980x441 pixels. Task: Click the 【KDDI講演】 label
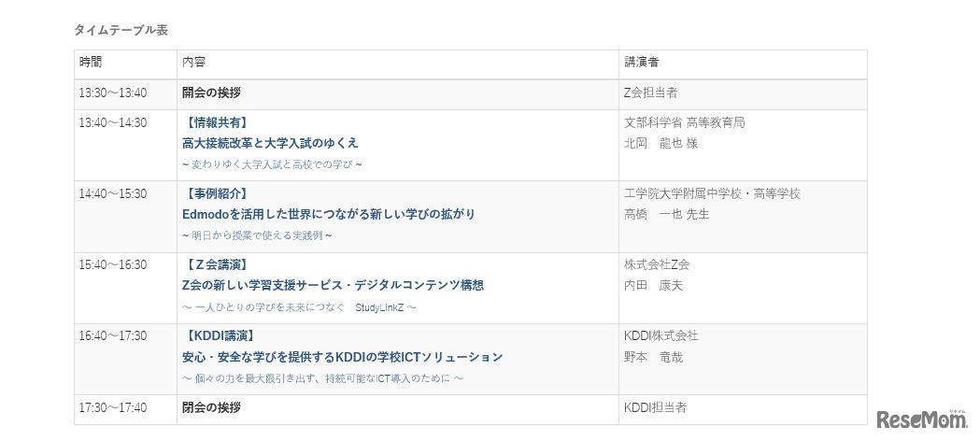(x=218, y=335)
